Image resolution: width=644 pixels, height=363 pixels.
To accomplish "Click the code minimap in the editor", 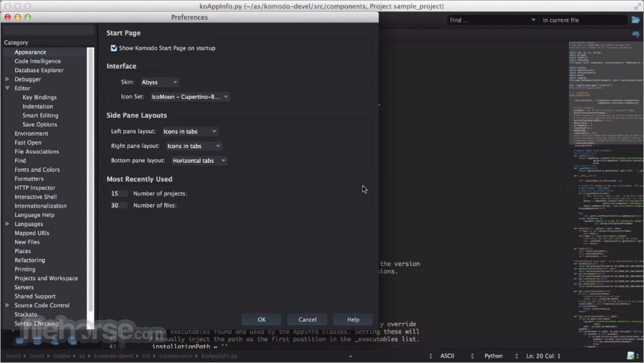I will pos(606,195).
